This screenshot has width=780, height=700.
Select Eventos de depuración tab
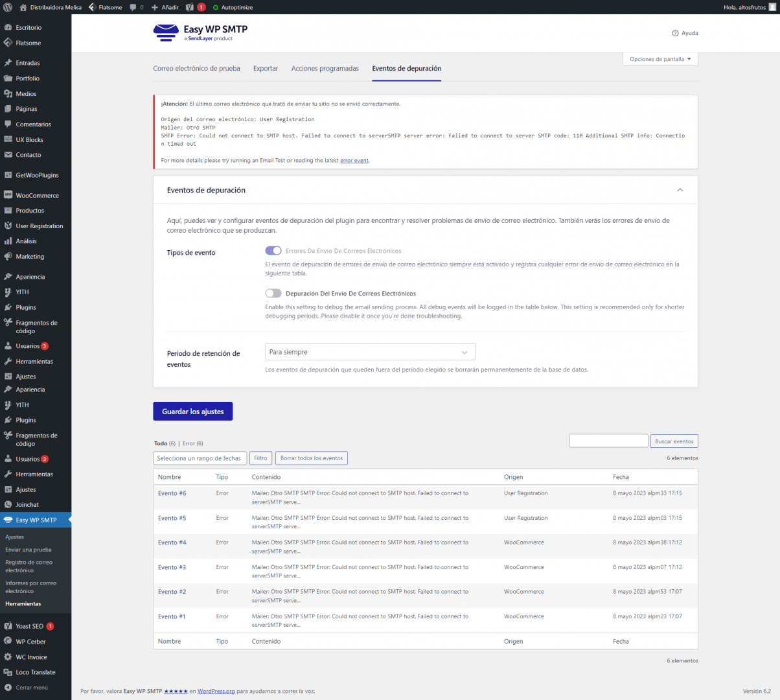[x=407, y=68]
